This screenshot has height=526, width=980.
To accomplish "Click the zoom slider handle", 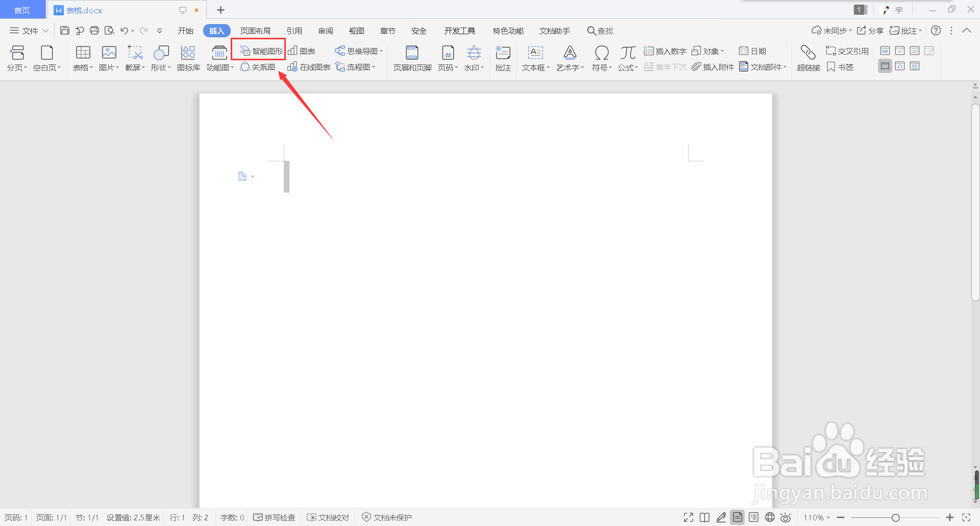I will click(x=895, y=517).
